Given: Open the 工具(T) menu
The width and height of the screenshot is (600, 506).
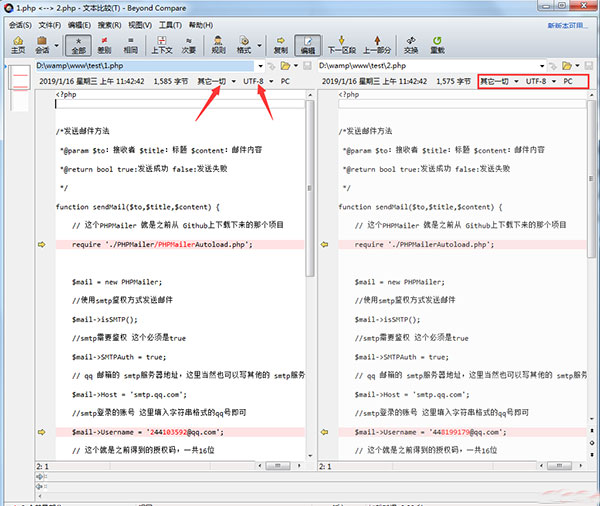Looking at the screenshot, I should tap(170, 25).
